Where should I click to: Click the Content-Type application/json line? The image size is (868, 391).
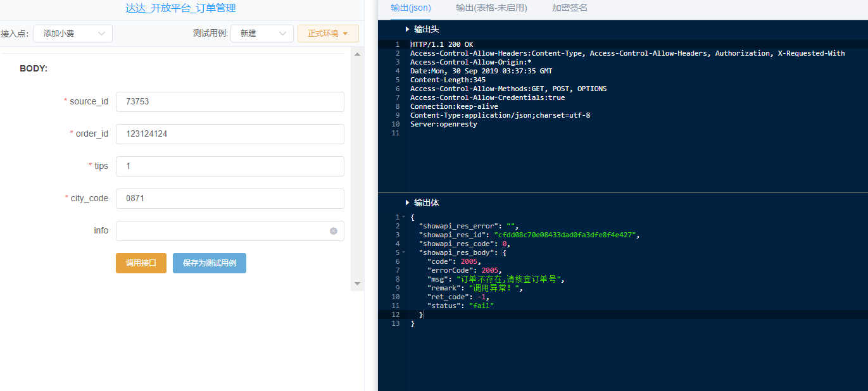[x=500, y=115]
